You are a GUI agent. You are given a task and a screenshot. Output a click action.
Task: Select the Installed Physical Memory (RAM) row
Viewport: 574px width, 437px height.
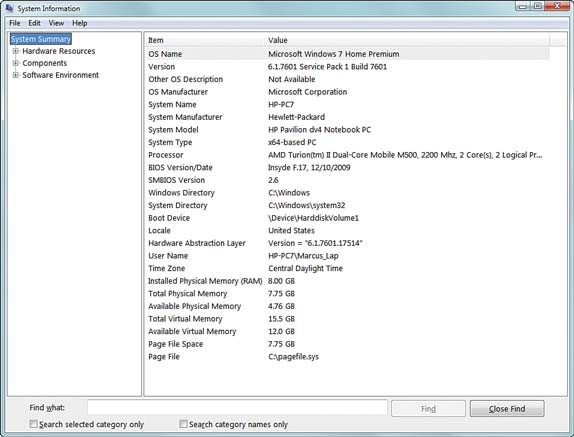coord(347,281)
